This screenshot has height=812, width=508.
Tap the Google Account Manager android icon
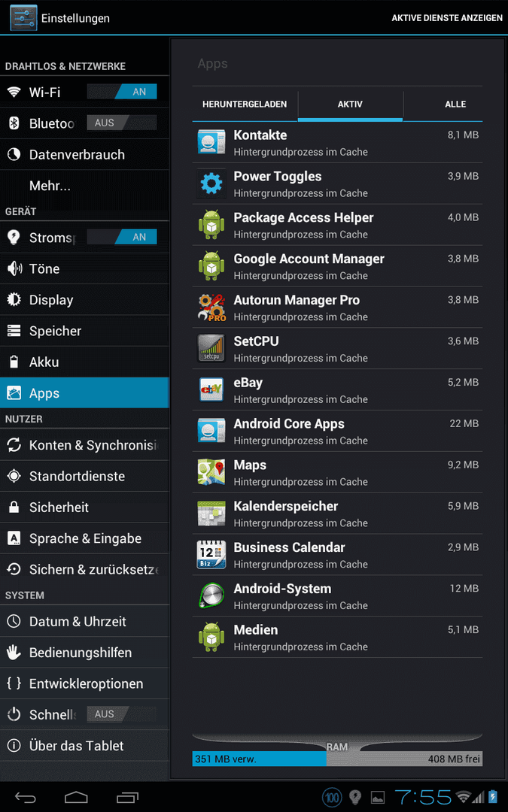coord(211,265)
